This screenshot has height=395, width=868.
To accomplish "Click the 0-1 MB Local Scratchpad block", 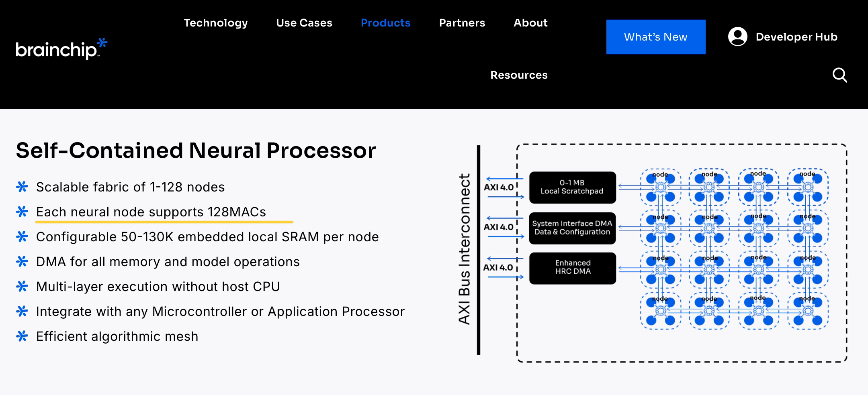I will (x=572, y=187).
